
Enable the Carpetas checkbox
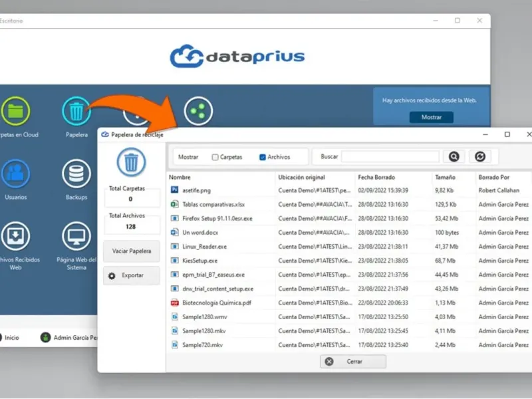point(215,157)
